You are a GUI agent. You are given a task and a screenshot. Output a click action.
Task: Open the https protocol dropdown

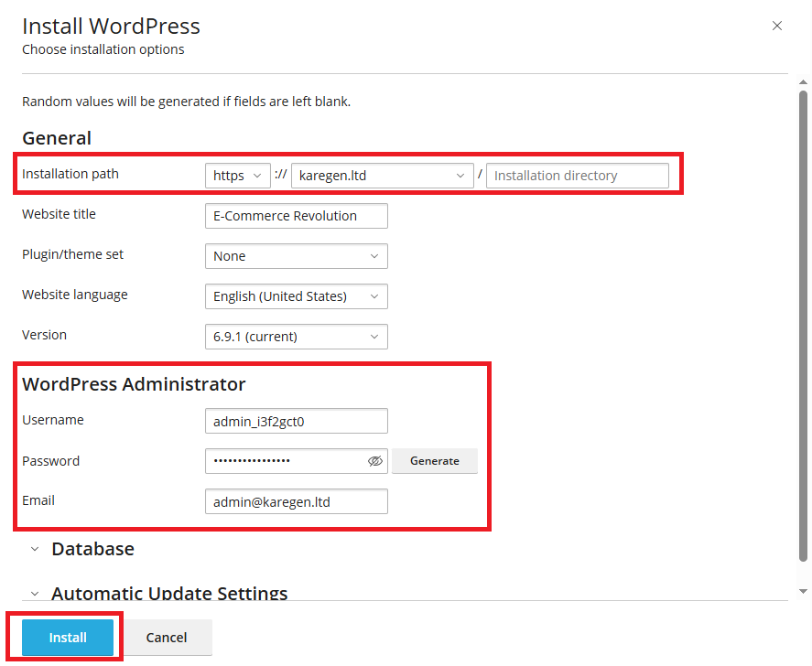click(237, 176)
